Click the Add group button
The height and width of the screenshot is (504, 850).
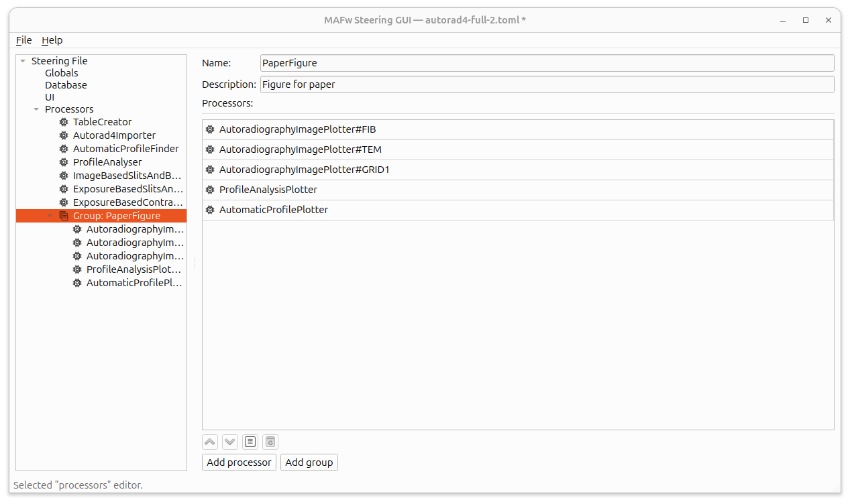(x=309, y=462)
